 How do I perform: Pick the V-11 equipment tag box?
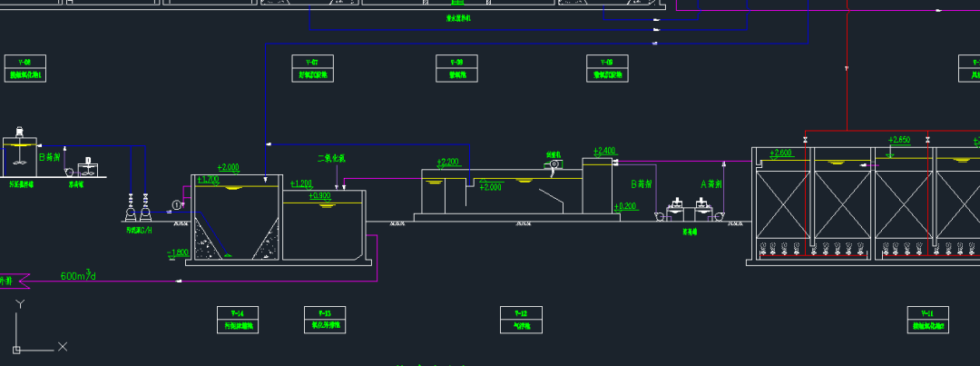point(928,319)
